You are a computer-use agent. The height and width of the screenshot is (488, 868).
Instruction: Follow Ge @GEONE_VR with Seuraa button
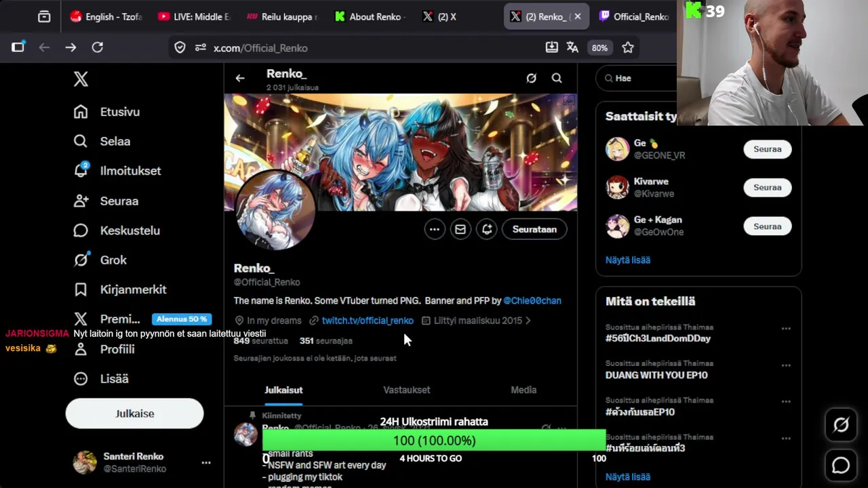click(x=768, y=149)
